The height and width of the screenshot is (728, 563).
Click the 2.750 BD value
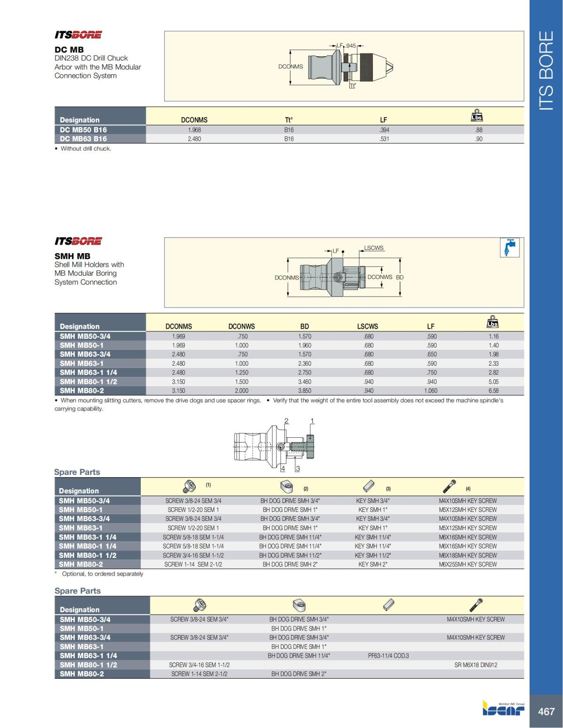pos(304,372)
